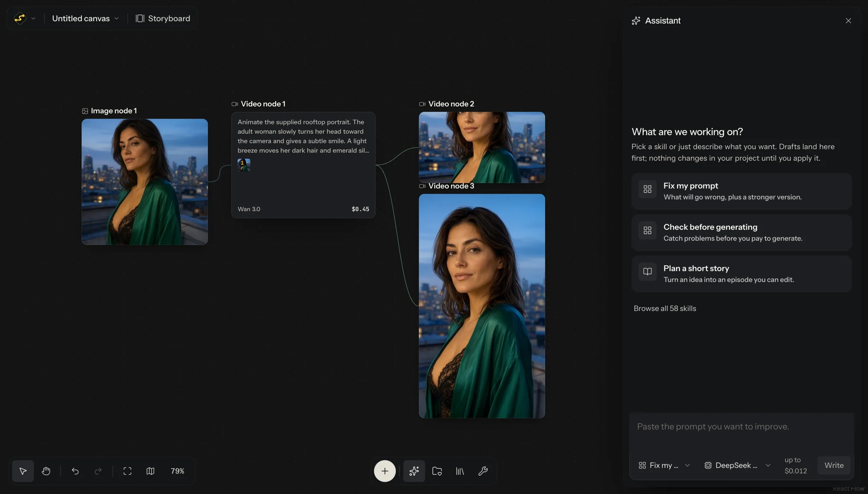Open the Storyboard view
Image resolution: width=868 pixels, height=494 pixels.
tap(163, 18)
